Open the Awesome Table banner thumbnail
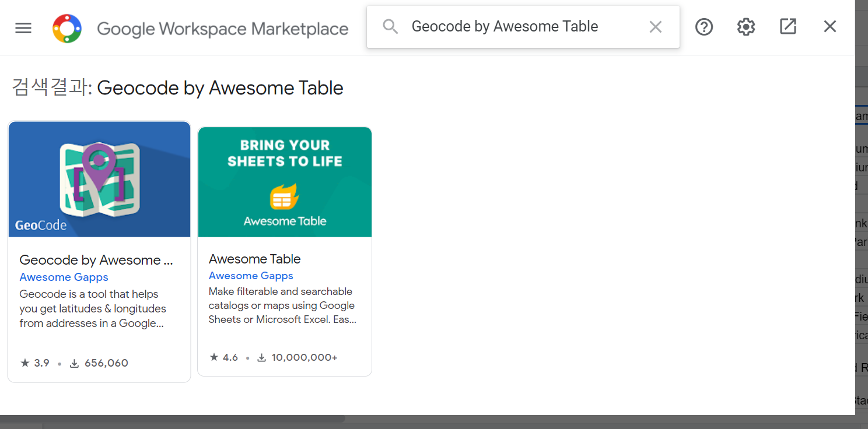 pos(285,182)
